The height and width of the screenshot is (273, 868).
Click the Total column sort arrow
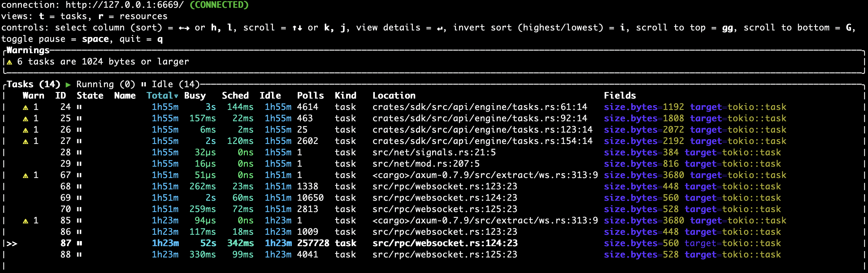[x=176, y=96]
